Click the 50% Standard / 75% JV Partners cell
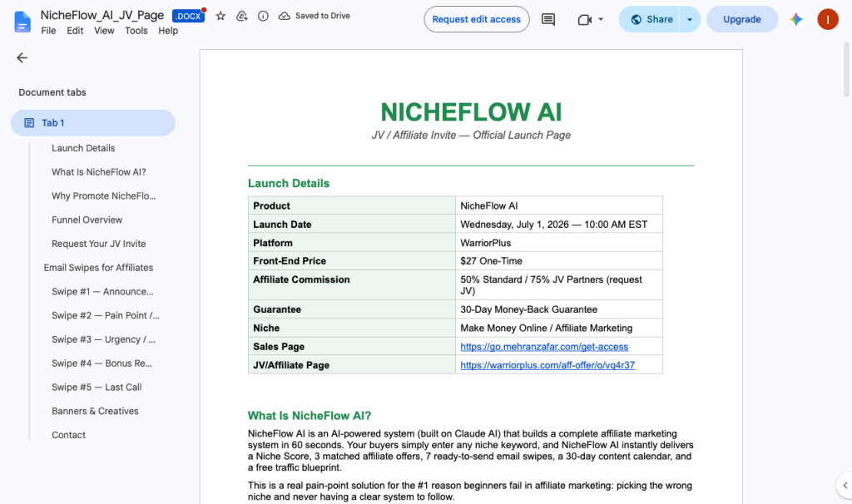Screen dimensions: 852x504 [558, 284]
